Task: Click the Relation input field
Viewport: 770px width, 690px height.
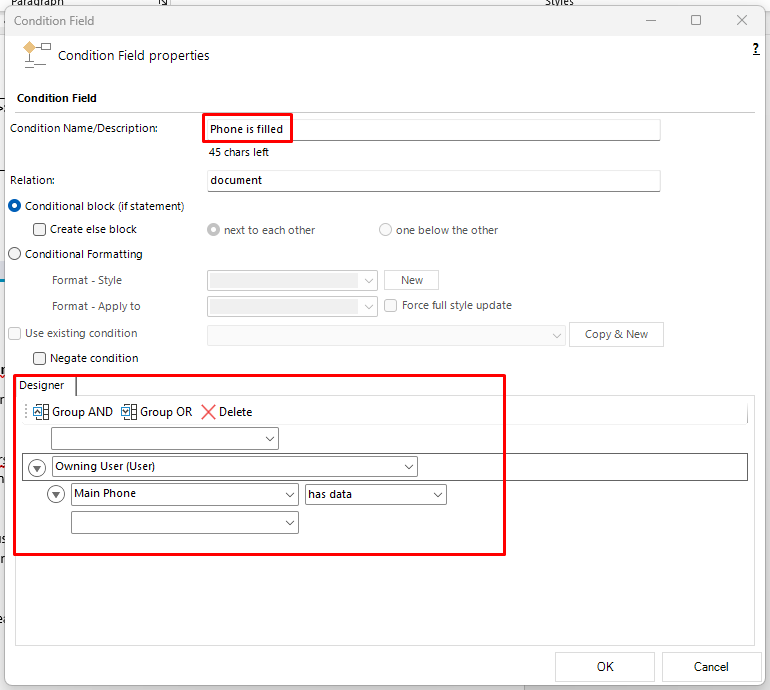Action: [434, 181]
